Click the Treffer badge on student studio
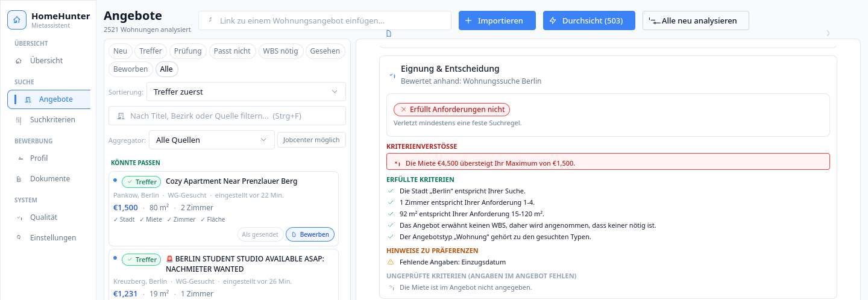 point(142,260)
